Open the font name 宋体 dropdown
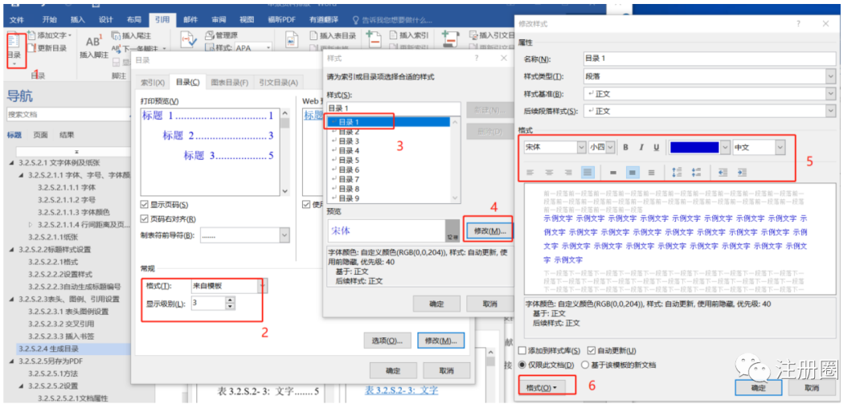Viewport: 868px width, 408px height. (581, 148)
